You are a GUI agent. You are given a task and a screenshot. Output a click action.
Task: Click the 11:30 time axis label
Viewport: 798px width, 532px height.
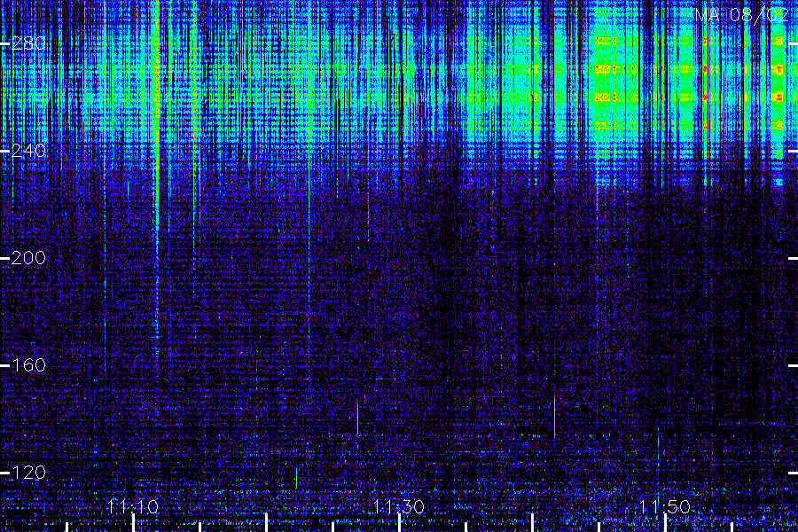[x=399, y=506]
